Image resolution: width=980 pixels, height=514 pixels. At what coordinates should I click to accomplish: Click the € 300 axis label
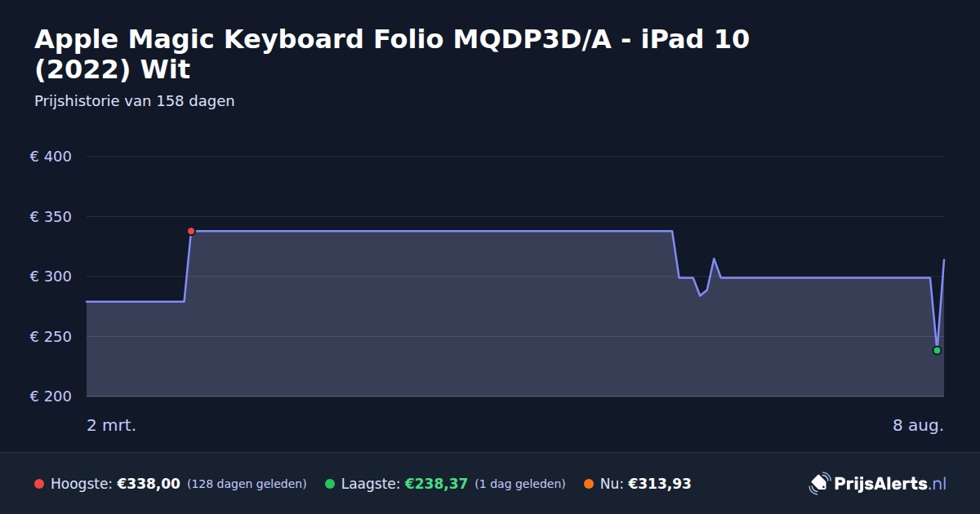coord(51,277)
